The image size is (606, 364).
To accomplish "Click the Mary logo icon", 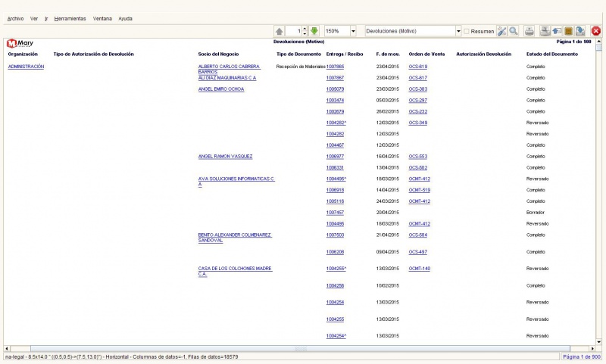I will coord(20,43).
